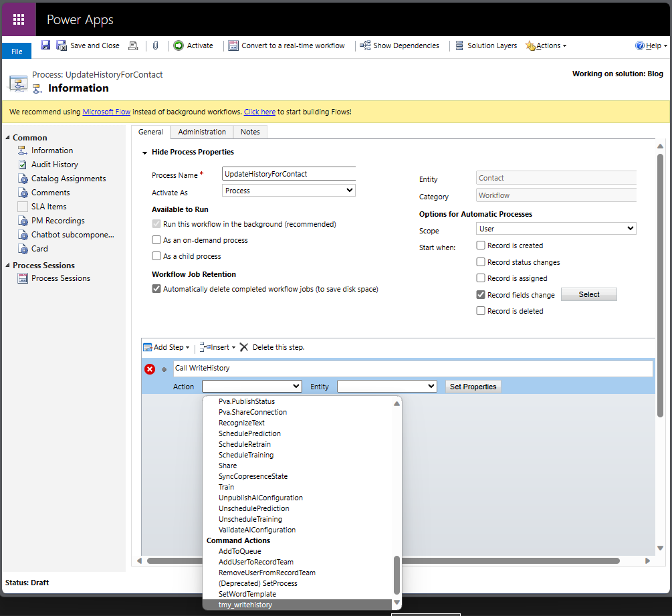Click the Save and Close icon

tap(62, 45)
